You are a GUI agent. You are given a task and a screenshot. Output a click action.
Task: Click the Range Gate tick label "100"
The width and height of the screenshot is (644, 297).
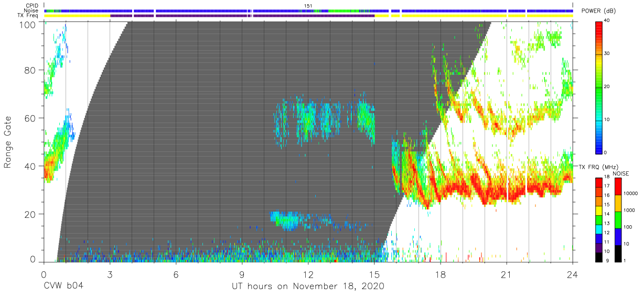click(28, 25)
